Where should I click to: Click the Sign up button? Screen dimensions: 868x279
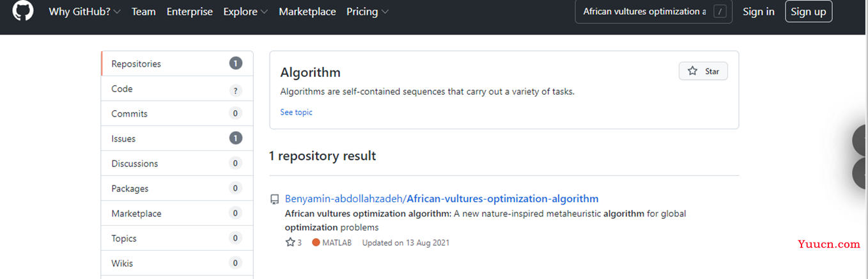[809, 12]
